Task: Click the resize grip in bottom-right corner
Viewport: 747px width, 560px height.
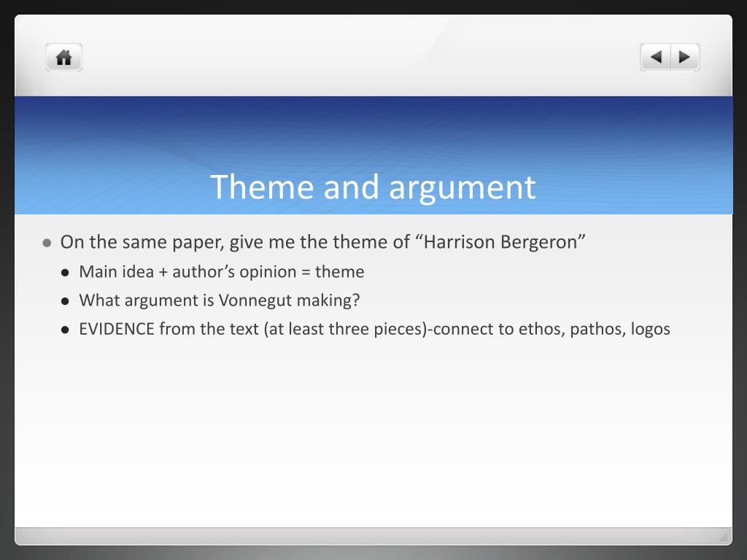Action: pos(724,537)
